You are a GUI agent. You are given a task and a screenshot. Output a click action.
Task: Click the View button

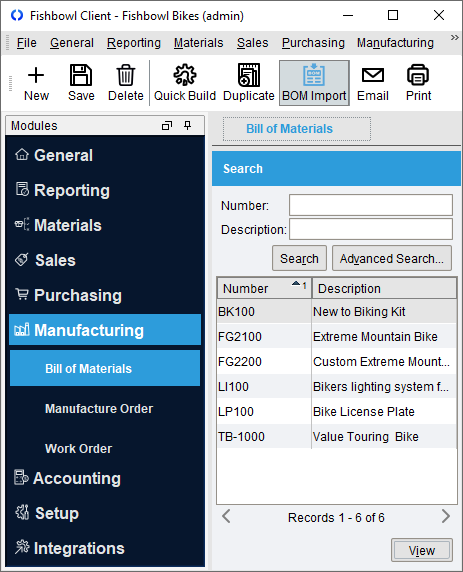422,550
